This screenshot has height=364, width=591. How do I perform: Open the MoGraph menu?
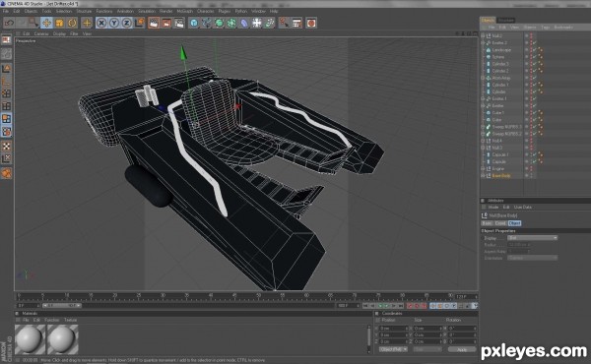point(184,11)
